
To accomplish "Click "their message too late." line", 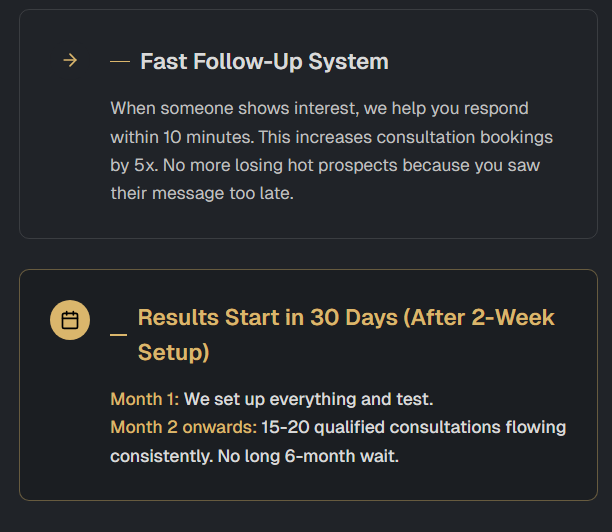I will click(202, 193).
